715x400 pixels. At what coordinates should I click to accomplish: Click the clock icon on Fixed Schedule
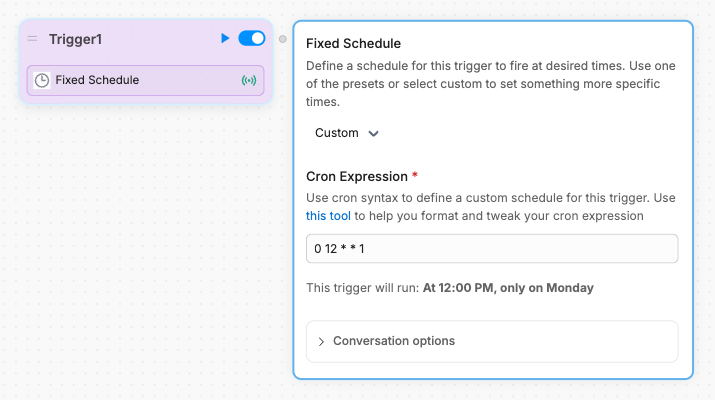pyautogui.click(x=42, y=80)
